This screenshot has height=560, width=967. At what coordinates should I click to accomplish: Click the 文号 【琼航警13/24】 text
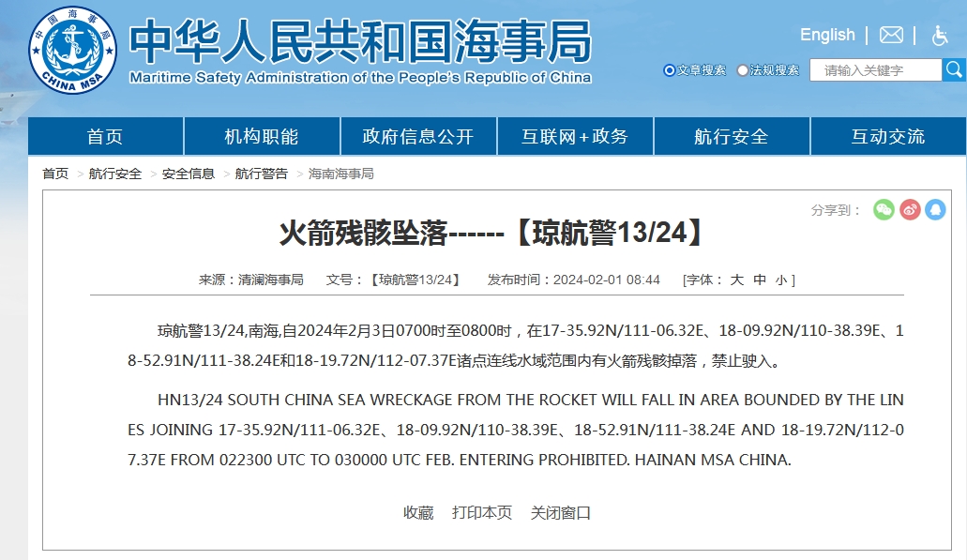(395, 280)
